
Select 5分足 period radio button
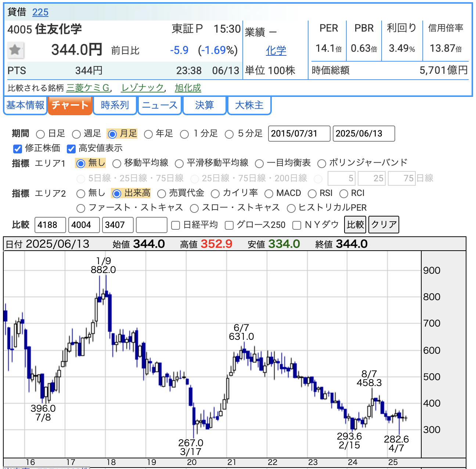tap(229, 134)
